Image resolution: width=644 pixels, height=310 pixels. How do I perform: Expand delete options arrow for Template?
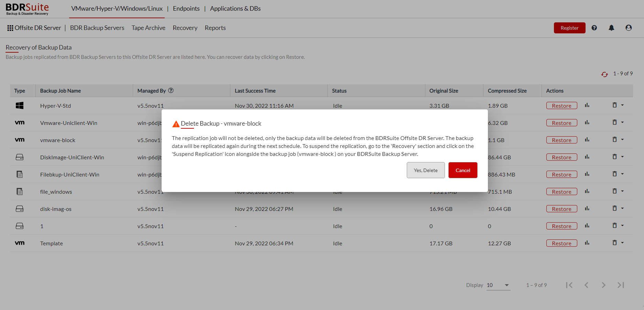pos(622,243)
